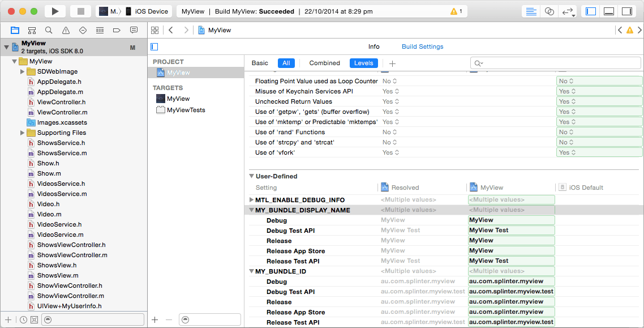
Task: Open the Breakpoint navigator
Action: [116, 30]
